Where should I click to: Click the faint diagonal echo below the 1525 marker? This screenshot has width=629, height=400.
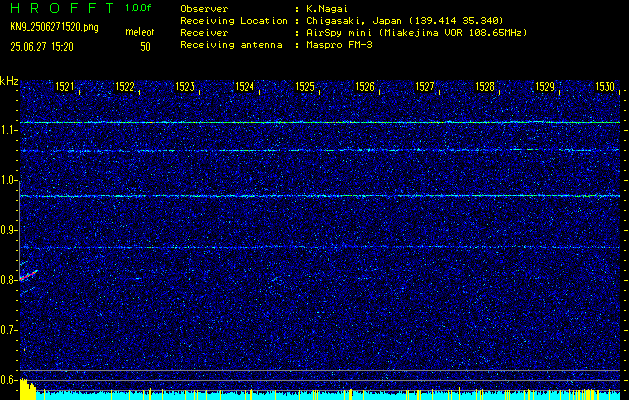click(x=275, y=279)
